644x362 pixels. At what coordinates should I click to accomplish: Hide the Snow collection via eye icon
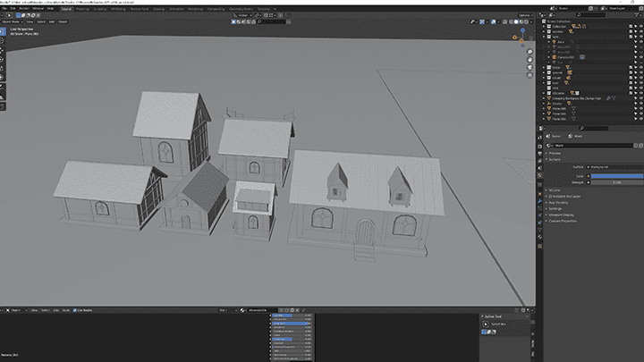pyautogui.click(x=640, y=67)
